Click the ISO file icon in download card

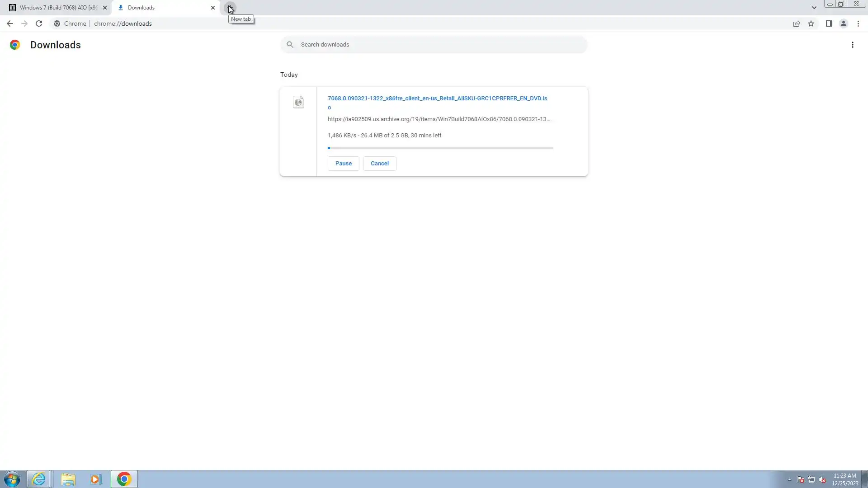(298, 102)
